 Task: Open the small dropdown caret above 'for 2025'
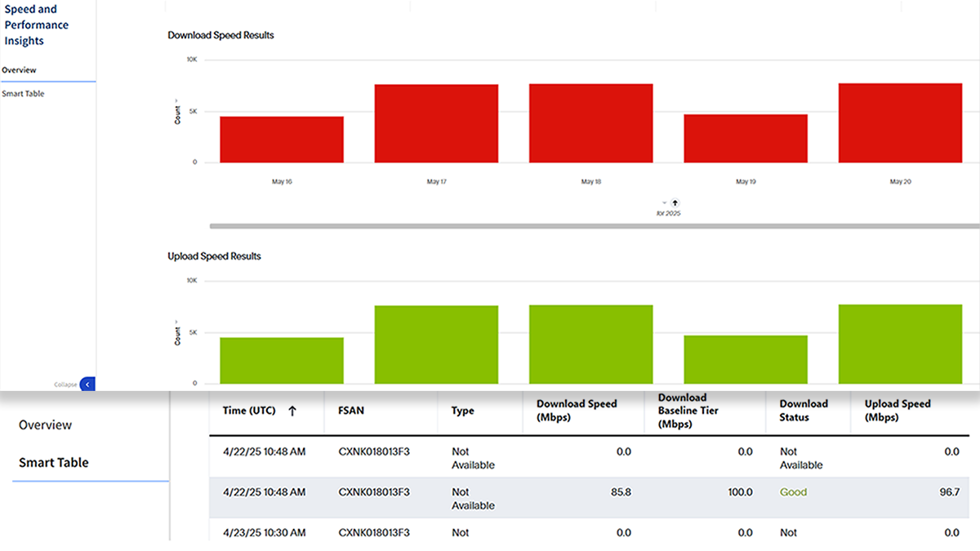click(664, 202)
